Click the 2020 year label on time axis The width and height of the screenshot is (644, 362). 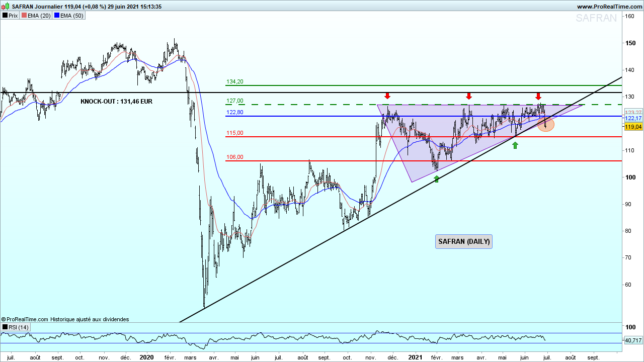point(146,357)
